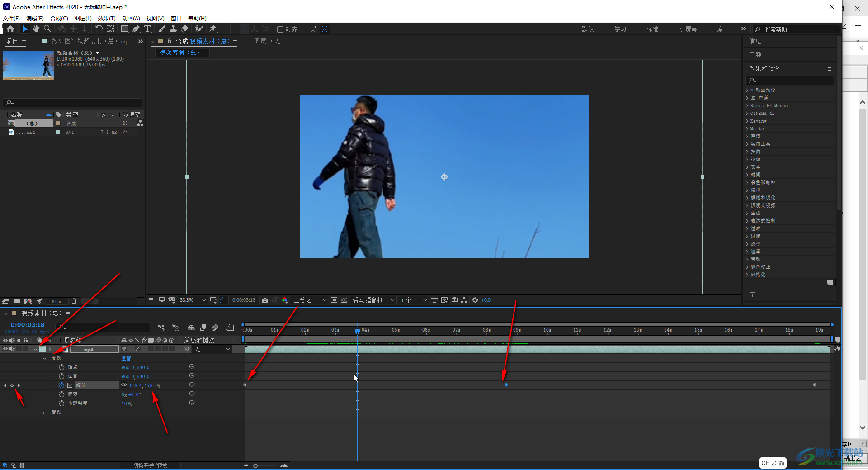Select the Clone Stamp tool
Image resolution: width=868 pixels, height=470 pixels.
(173, 29)
